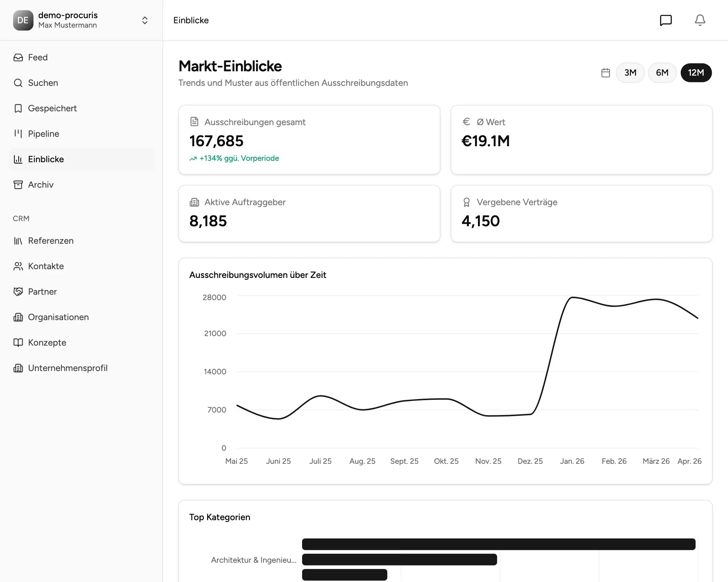Click the 167,685 total tenders value
728x582 pixels.
(x=216, y=141)
